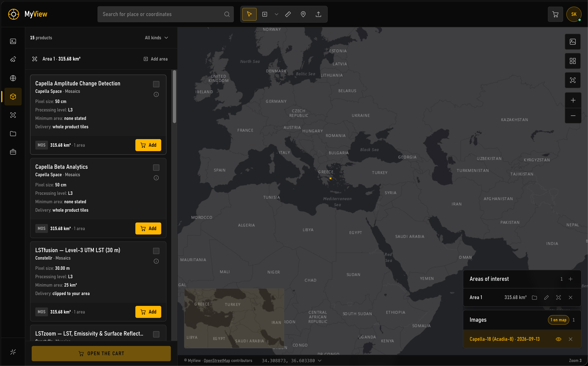Add a new area of interest
Screen dimensions: 588x366
(571, 279)
